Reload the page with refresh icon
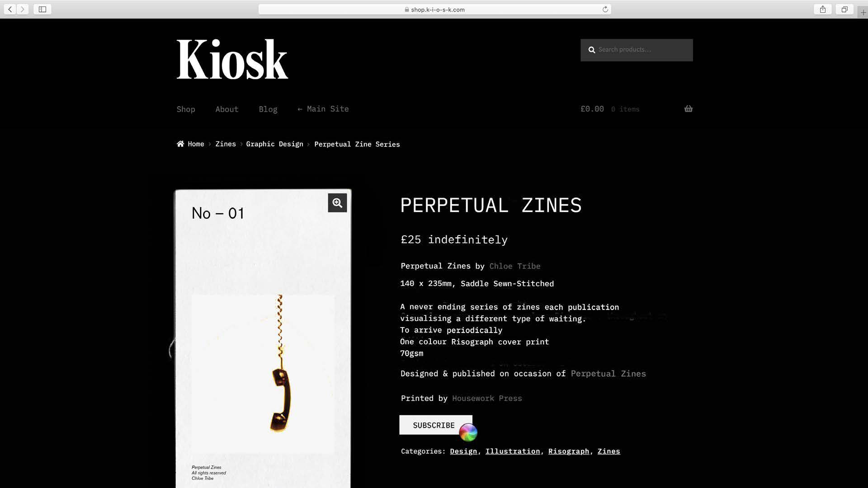The width and height of the screenshot is (868, 488). point(605,9)
